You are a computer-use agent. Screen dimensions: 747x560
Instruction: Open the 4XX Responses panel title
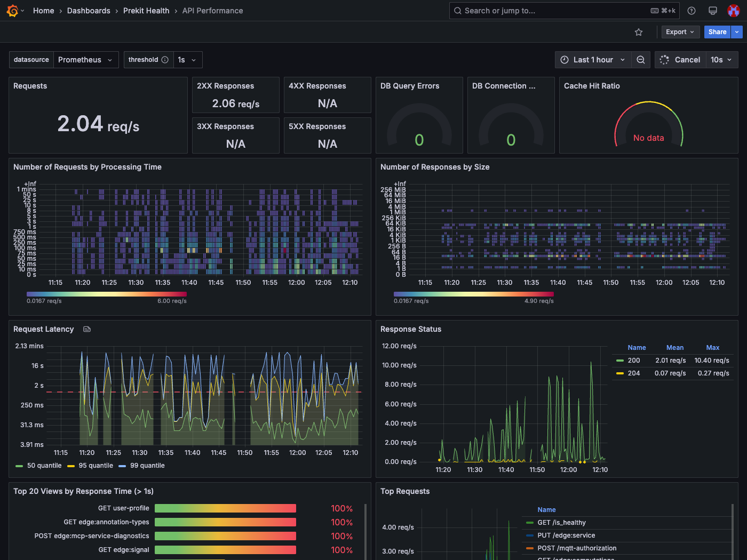pos(317,86)
